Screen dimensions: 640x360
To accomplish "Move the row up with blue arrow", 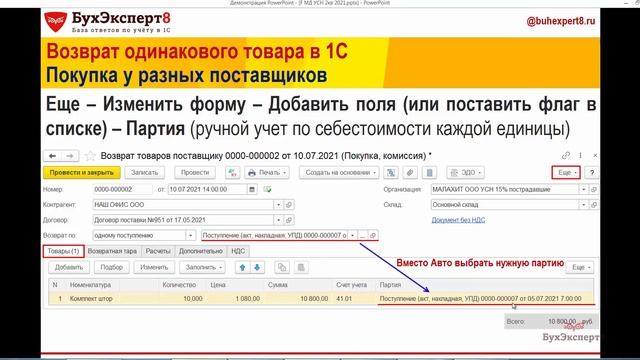I will click(x=242, y=267).
